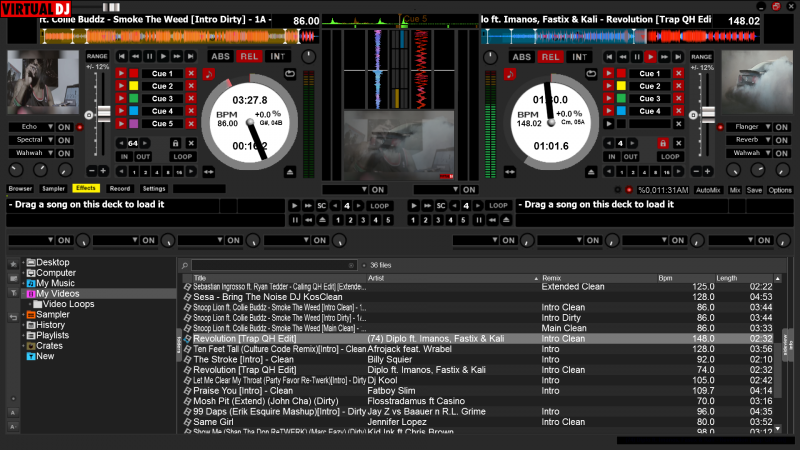Set a 4-beat loop on the left deck
The image size is (800, 450).
pyautogui.click(x=157, y=172)
